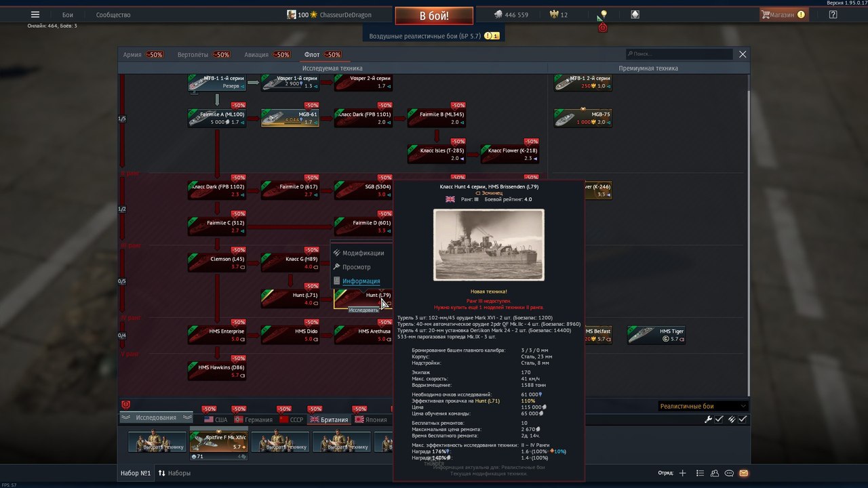This screenshot has height=488, width=868.
Task: Select the Hunt (L71) destroyer card
Action: click(x=290, y=299)
